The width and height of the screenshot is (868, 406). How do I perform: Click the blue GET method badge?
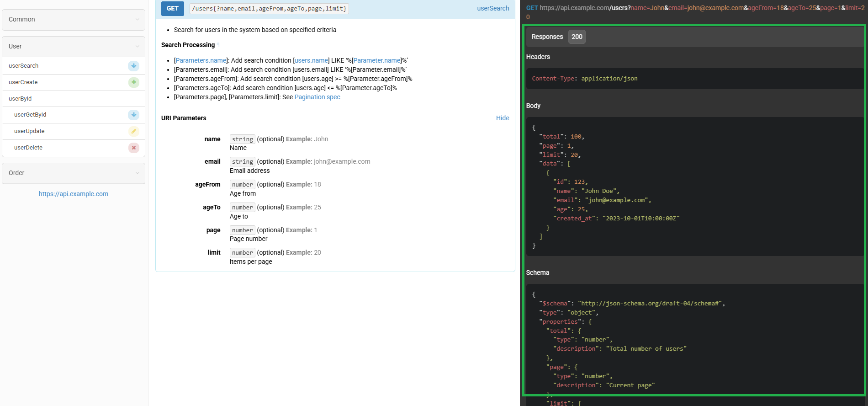tap(173, 9)
